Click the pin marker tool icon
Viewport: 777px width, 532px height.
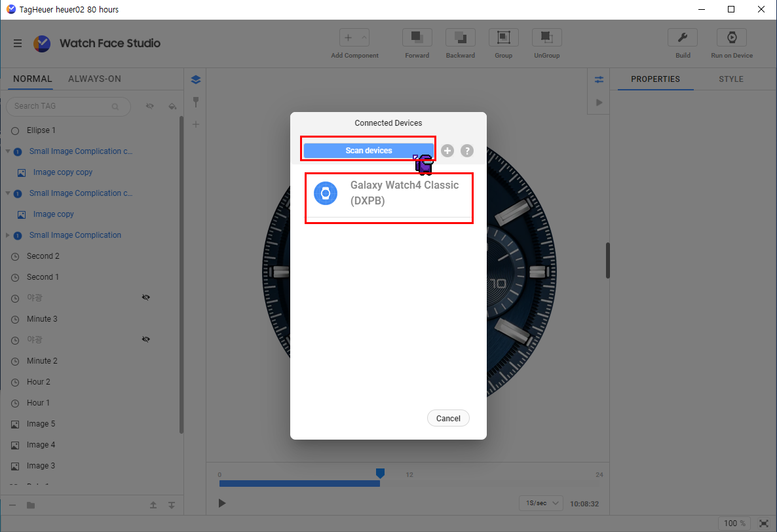tap(196, 102)
